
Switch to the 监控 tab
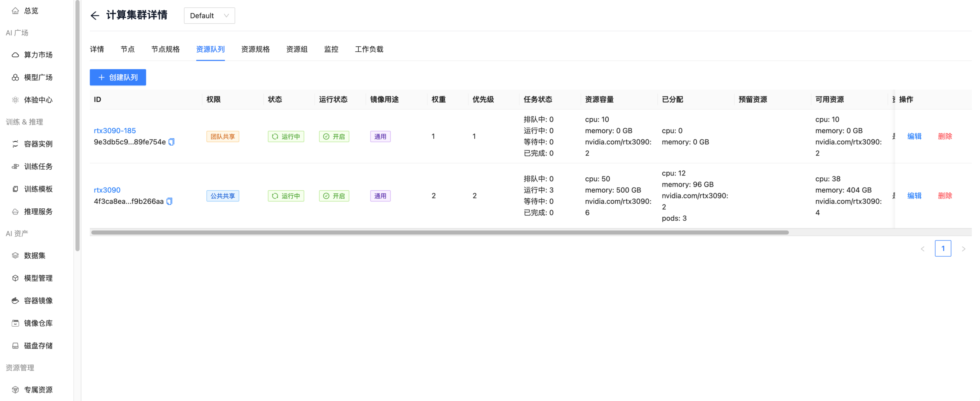(x=331, y=49)
